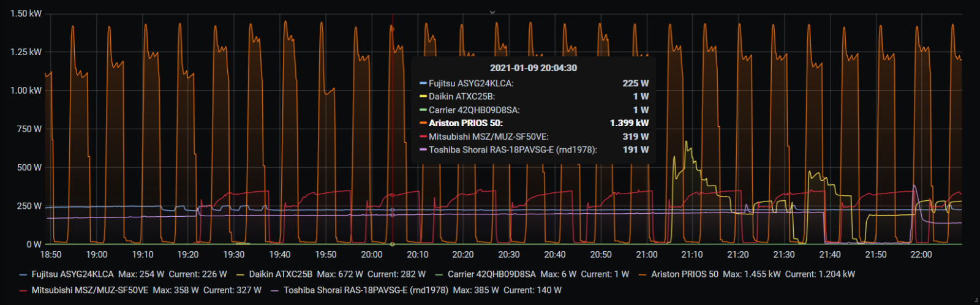Click Carrier legend Max: 6 W value
980x305 pixels.
tap(559, 274)
